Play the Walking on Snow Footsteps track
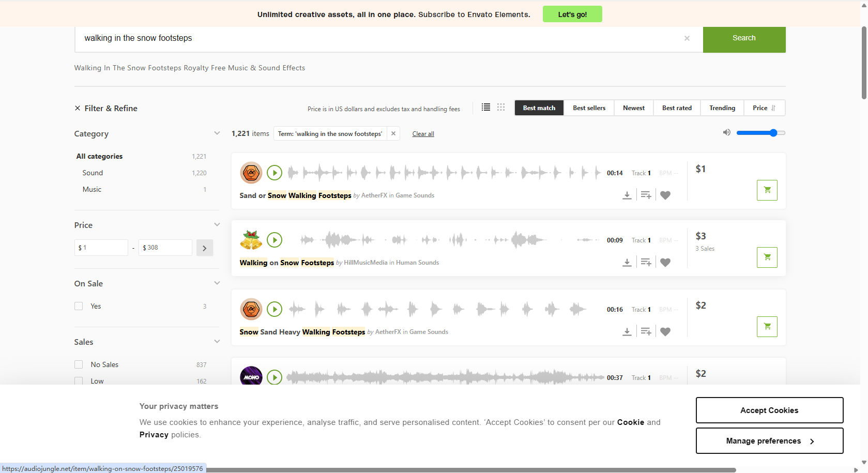The width and height of the screenshot is (868, 473). 275,240
